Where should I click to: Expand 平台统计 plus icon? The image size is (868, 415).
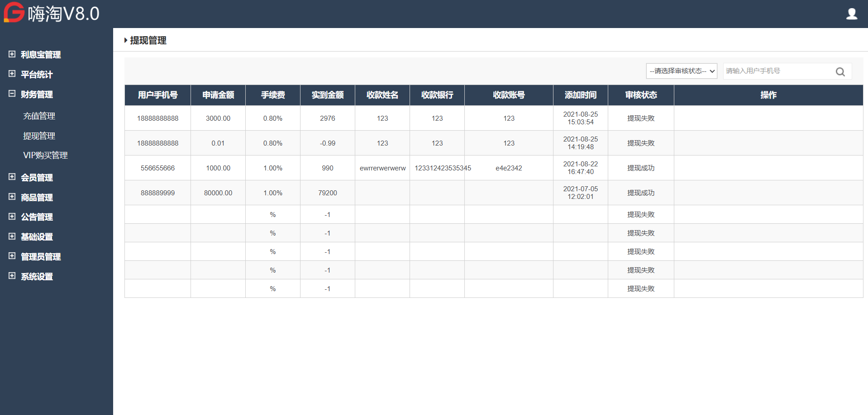(x=12, y=74)
